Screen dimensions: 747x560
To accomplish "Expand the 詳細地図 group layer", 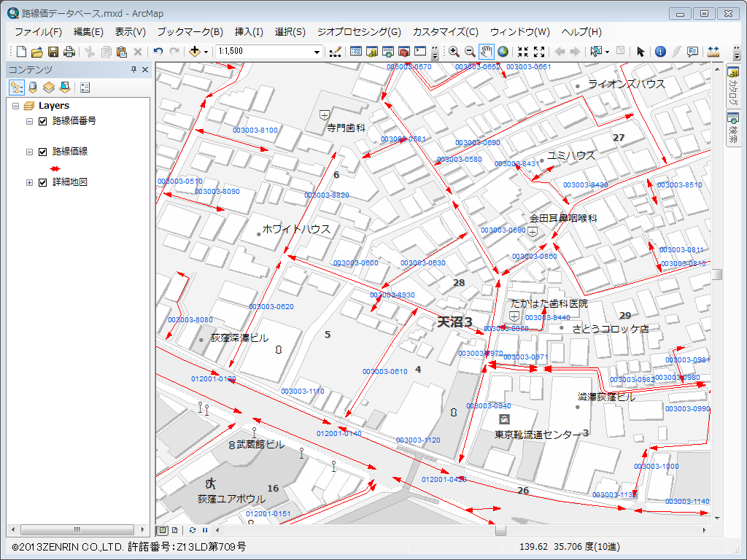I will [x=29, y=182].
